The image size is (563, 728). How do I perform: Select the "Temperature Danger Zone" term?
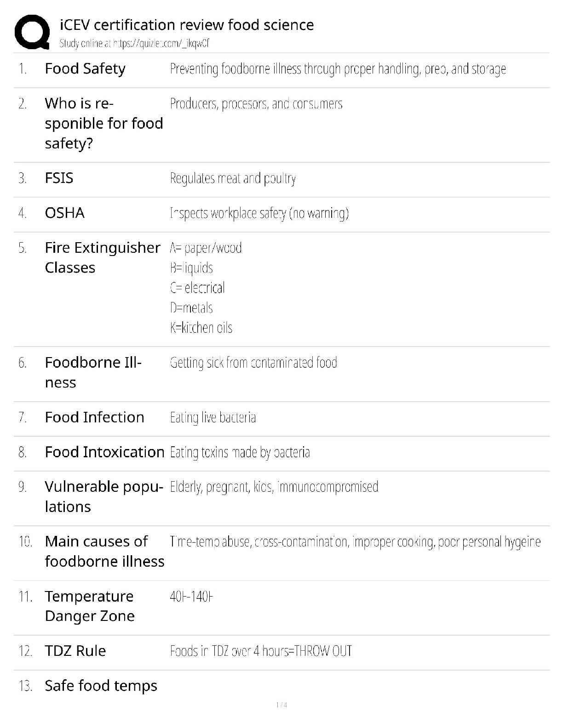click(x=90, y=606)
